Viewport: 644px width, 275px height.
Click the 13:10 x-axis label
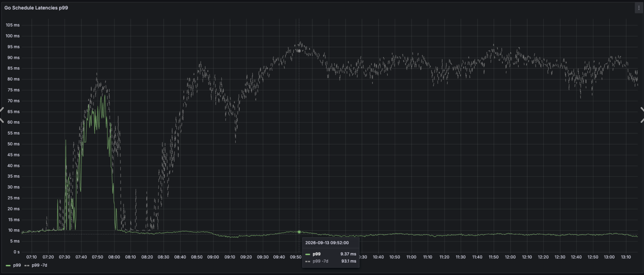click(626, 257)
